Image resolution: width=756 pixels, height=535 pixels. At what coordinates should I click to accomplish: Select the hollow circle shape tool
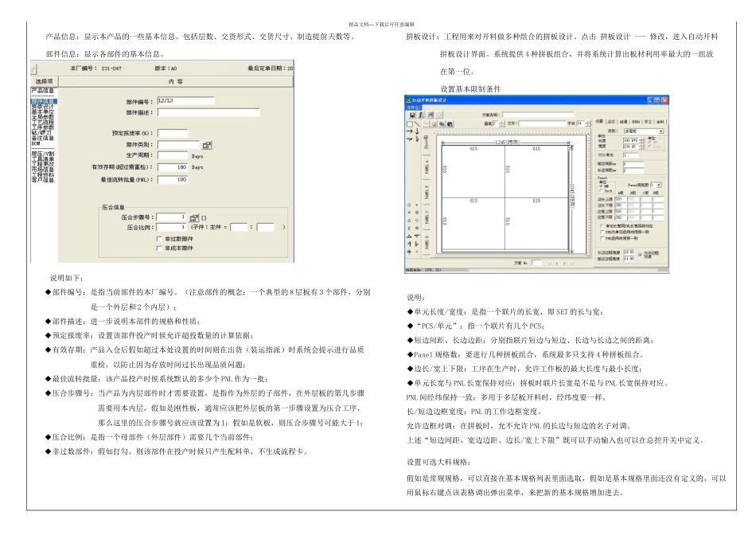(x=409, y=205)
